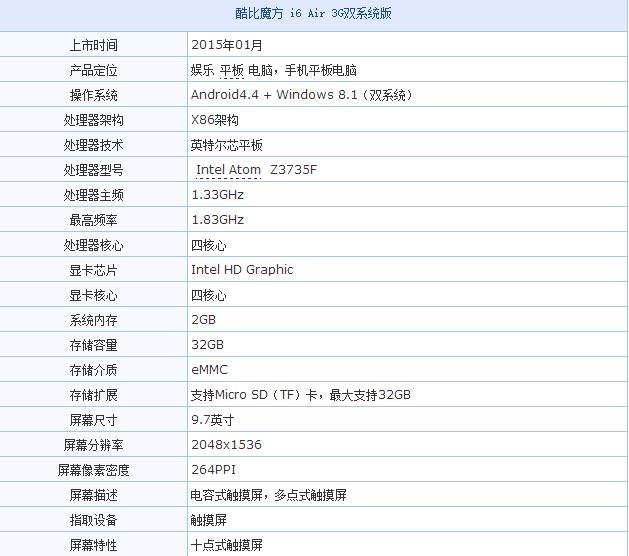Click the 手机平板电脑 text
This screenshot has width=629, height=556.
321,70
